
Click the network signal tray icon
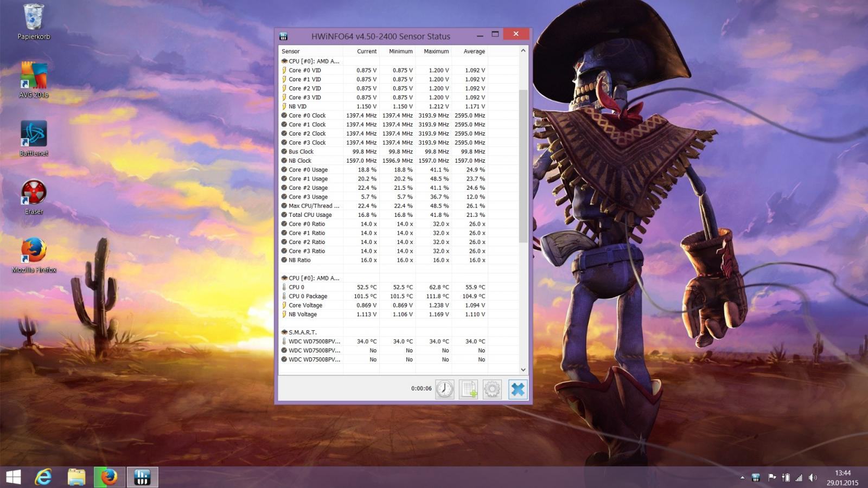[x=799, y=478]
